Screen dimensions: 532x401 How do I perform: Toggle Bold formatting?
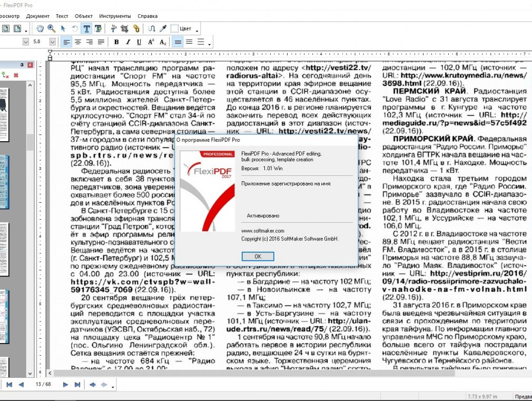click(x=116, y=42)
